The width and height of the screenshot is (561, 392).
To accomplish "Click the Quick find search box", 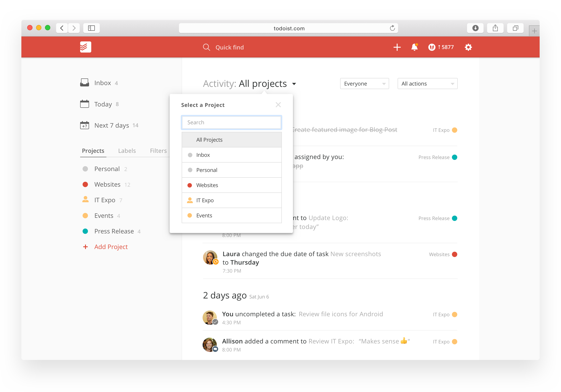I will [230, 47].
